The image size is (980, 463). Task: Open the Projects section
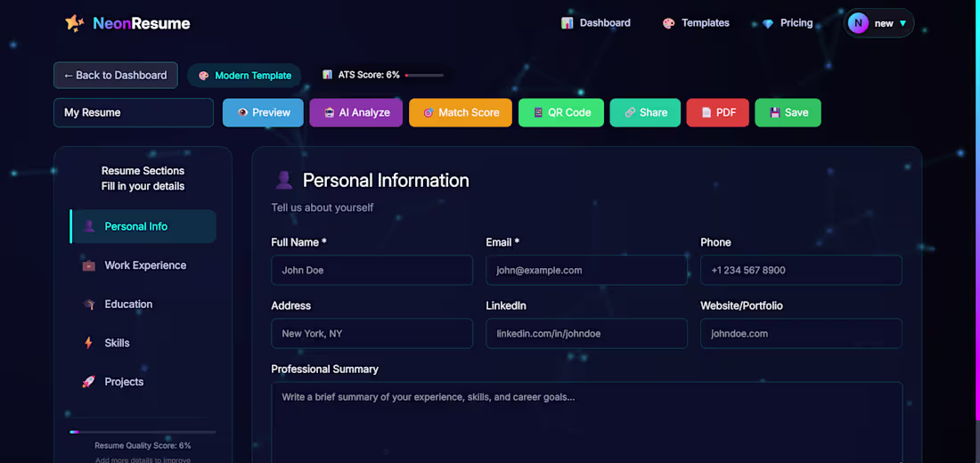click(x=143, y=382)
